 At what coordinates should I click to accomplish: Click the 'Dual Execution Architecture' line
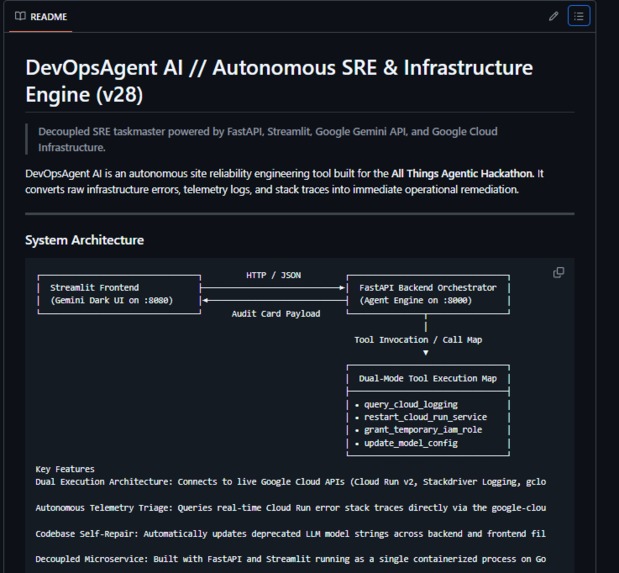pyautogui.click(x=291, y=482)
